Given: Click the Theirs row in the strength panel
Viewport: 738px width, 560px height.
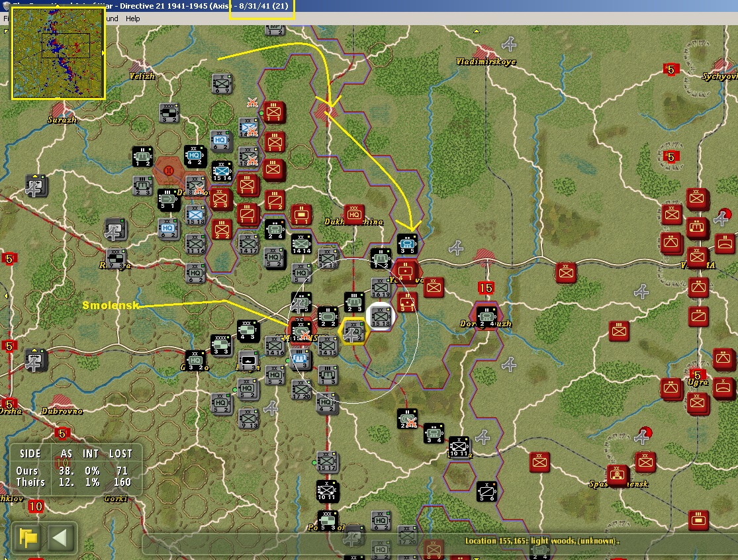Looking at the screenshot, I should pyautogui.click(x=73, y=482).
